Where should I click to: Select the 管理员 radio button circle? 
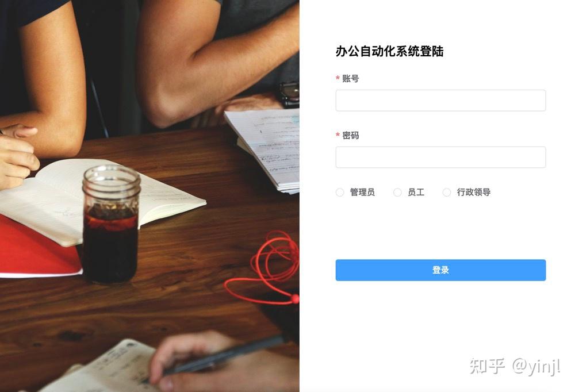point(340,192)
